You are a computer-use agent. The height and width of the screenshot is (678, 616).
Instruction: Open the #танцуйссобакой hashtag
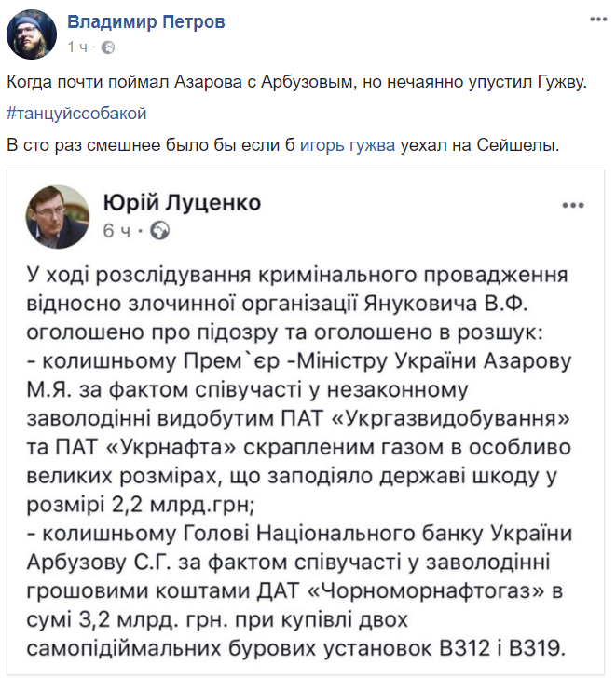pyautogui.click(x=76, y=114)
